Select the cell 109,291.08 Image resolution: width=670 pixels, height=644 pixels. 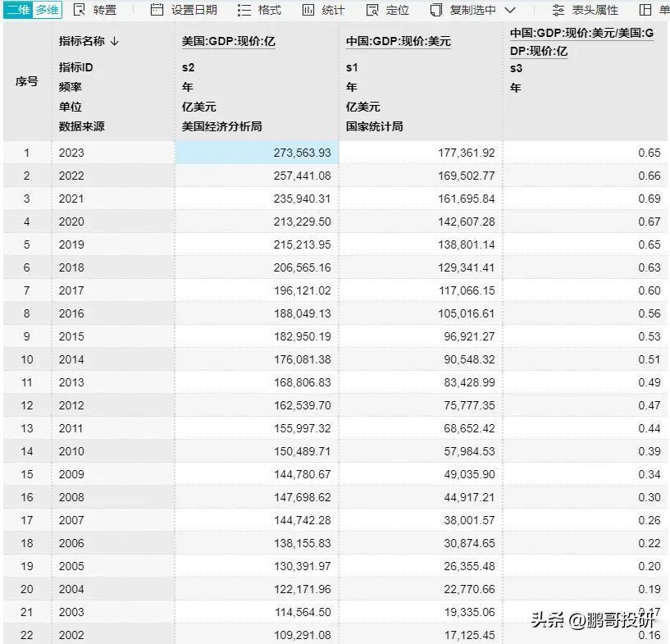pos(257,635)
